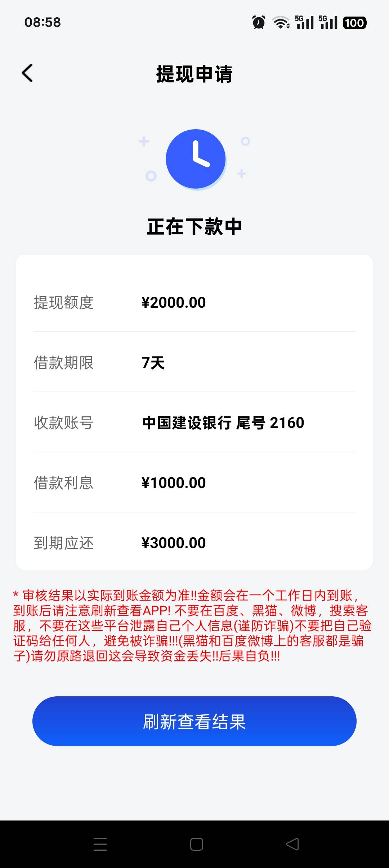Screen dimensions: 389x868
Task: Tap the battery level indicator
Action: click(x=355, y=23)
